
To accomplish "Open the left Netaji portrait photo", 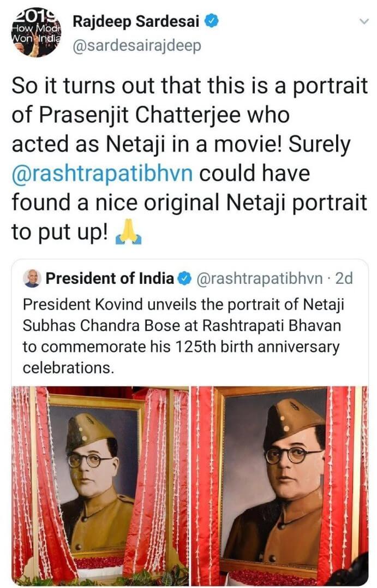I will coord(100,483).
